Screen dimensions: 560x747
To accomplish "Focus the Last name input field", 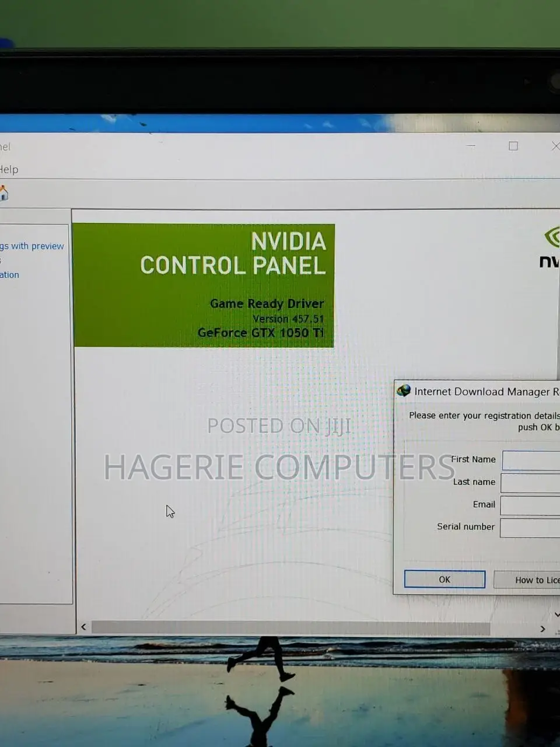I will pyautogui.click(x=530, y=483).
